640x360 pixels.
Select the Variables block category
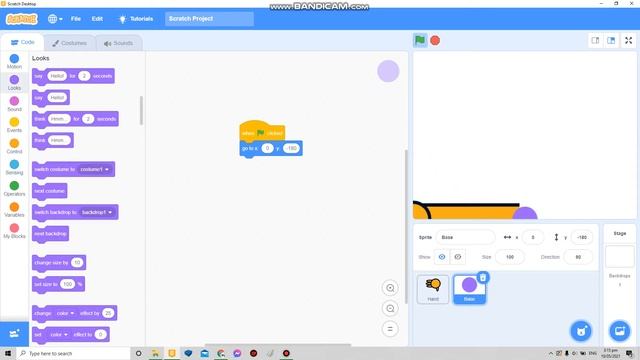pyautogui.click(x=14, y=210)
